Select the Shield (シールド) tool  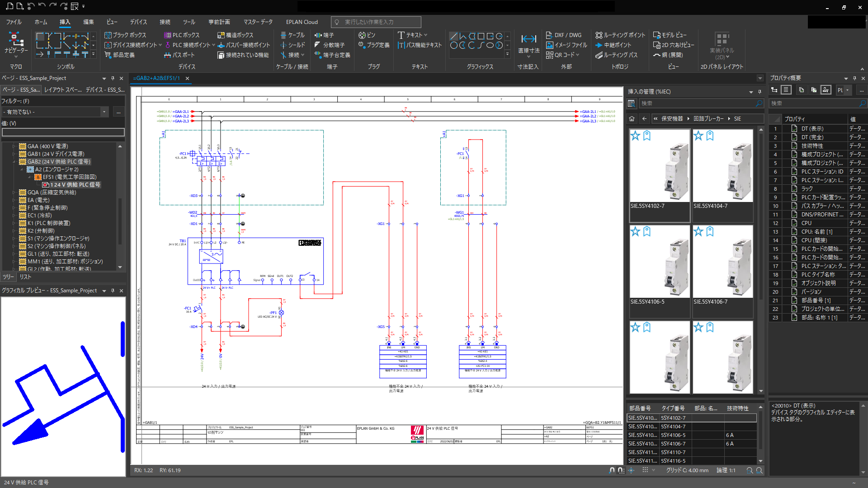click(x=292, y=45)
